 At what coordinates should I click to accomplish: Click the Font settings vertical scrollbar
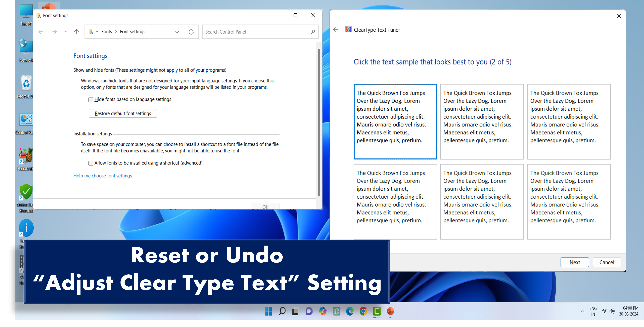pyautogui.click(x=319, y=122)
